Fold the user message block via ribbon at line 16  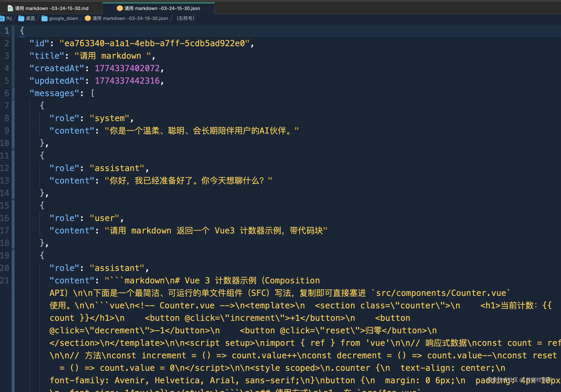point(13,218)
